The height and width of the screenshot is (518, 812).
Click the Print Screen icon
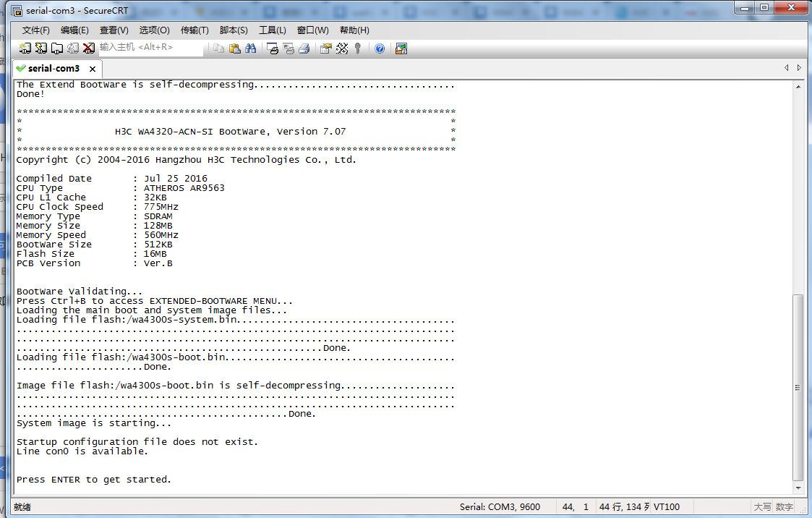click(273, 48)
